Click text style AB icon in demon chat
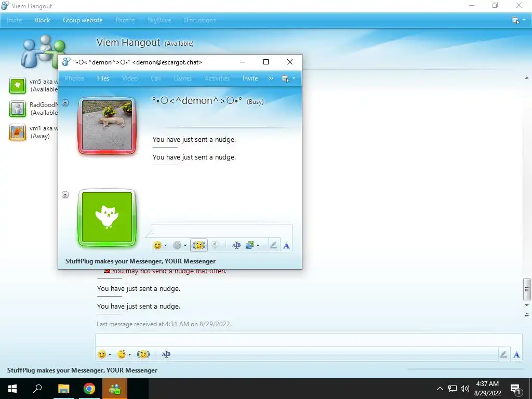The height and width of the screenshot is (399, 532). point(236,245)
